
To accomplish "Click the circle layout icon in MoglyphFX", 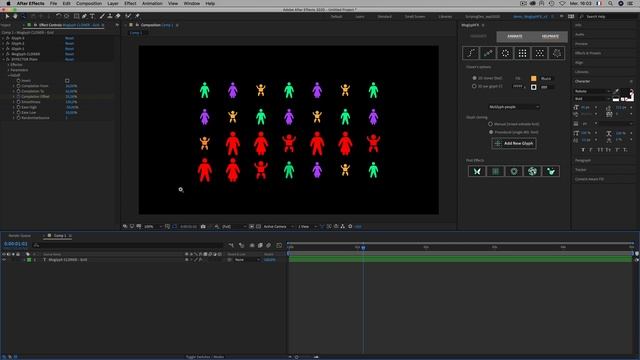I will pos(505,53).
